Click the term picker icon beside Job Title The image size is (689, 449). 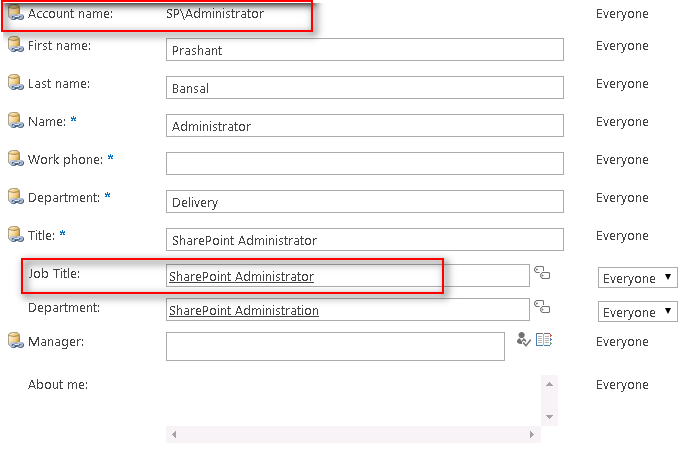(x=542, y=273)
